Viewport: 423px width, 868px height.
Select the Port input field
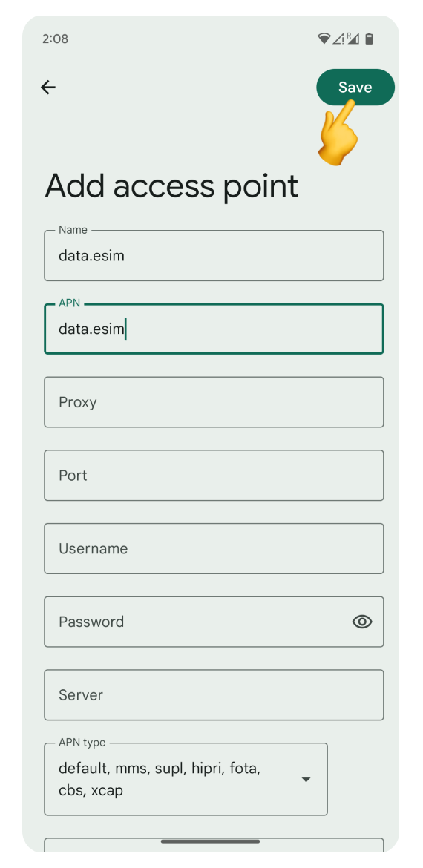[x=214, y=475]
